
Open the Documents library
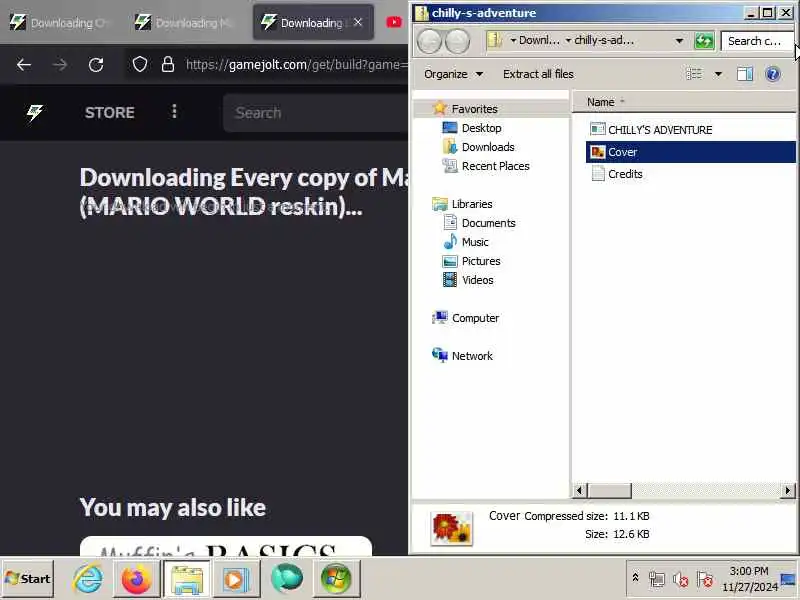coord(479,223)
